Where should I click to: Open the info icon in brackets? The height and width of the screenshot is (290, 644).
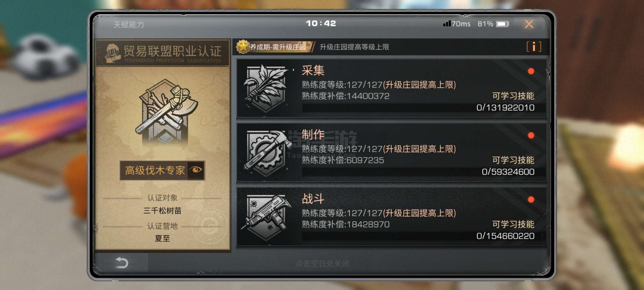click(x=534, y=47)
